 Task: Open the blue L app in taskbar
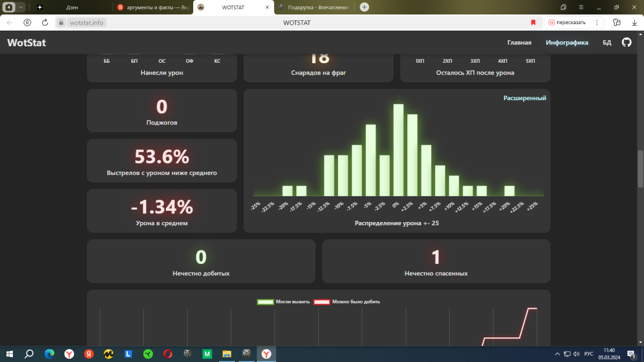[x=128, y=354]
